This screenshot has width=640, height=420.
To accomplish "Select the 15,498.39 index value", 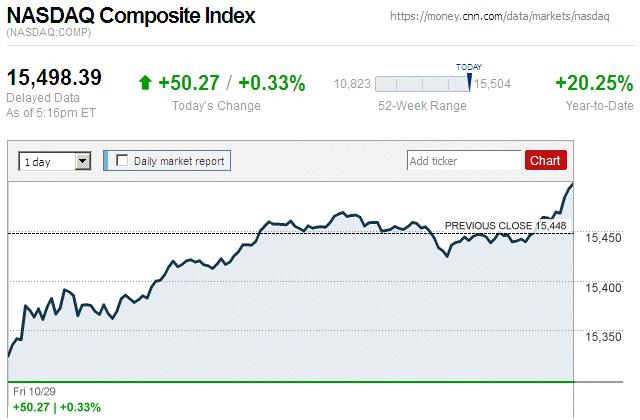I will coord(55,78).
